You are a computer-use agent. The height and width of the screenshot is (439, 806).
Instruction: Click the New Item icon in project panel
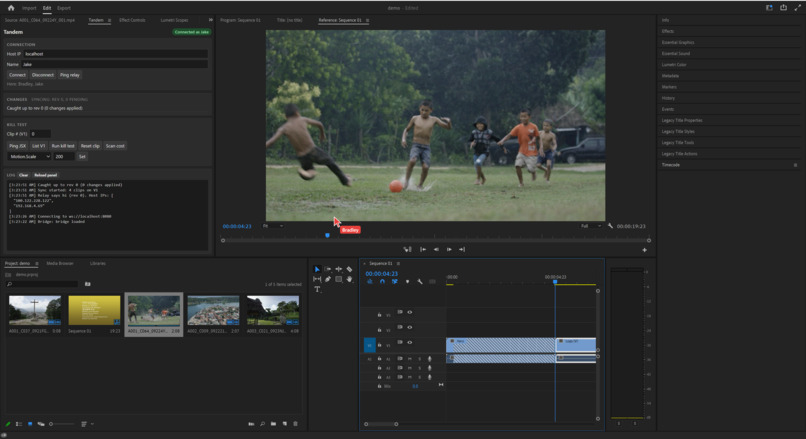click(285, 424)
